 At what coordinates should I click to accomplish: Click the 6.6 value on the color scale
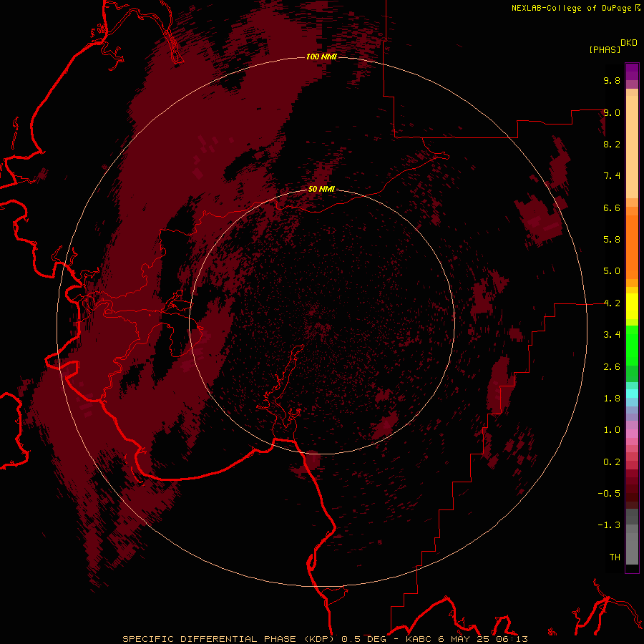pos(612,208)
